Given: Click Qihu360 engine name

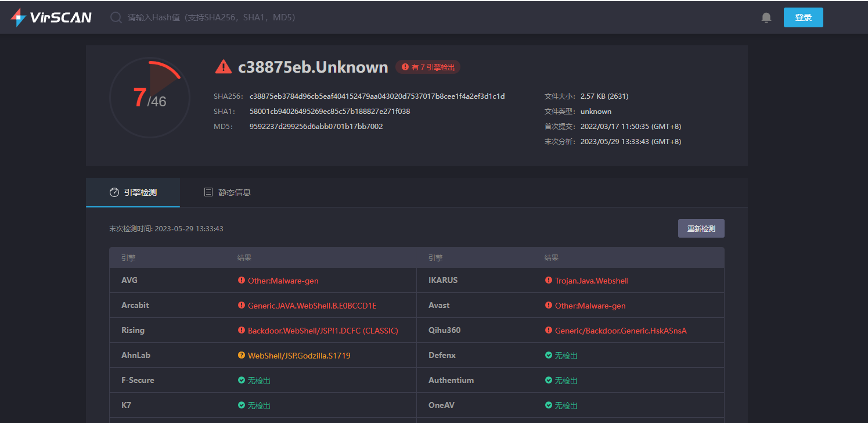Looking at the screenshot, I should point(444,330).
